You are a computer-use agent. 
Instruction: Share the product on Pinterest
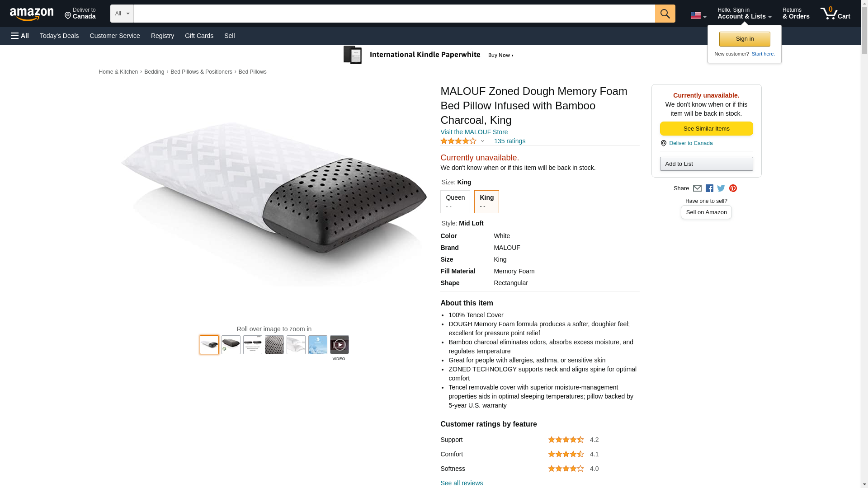[x=733, y=188]
